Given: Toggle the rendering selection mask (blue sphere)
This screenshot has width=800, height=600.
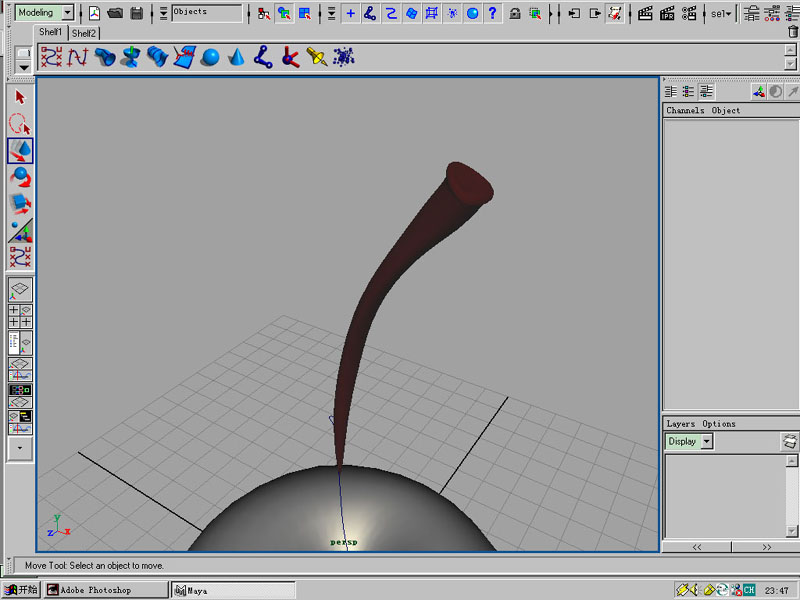Looking at the screenshot, I should coord(472,13).
